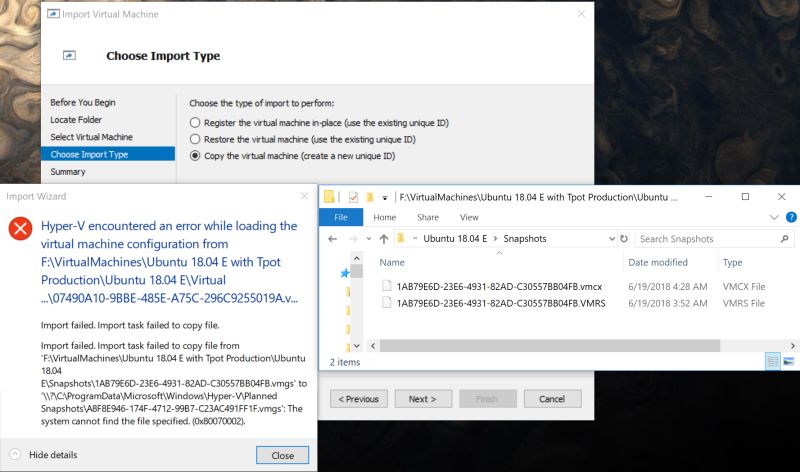Select the Choose Import Type step
The image size is (800, 472).
click(108, 154)
